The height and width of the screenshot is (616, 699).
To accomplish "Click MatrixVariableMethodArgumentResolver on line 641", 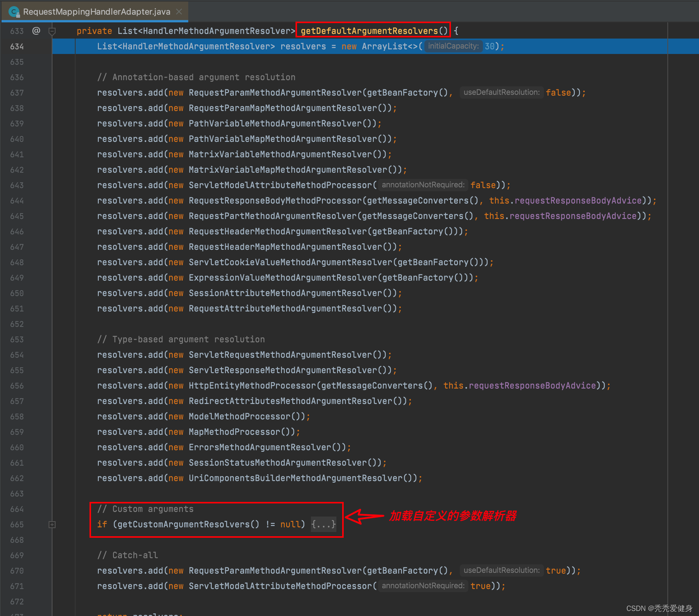I will coord(280,154).
